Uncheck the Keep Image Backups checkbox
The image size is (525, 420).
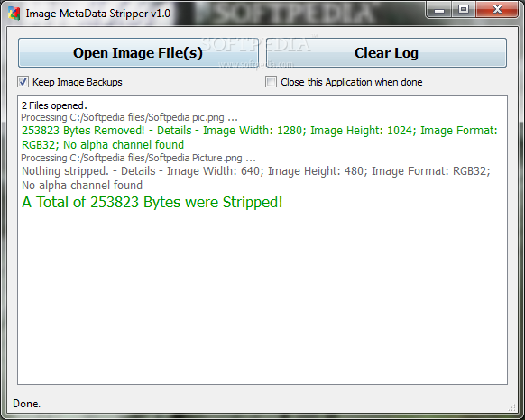tap(23, 82)
